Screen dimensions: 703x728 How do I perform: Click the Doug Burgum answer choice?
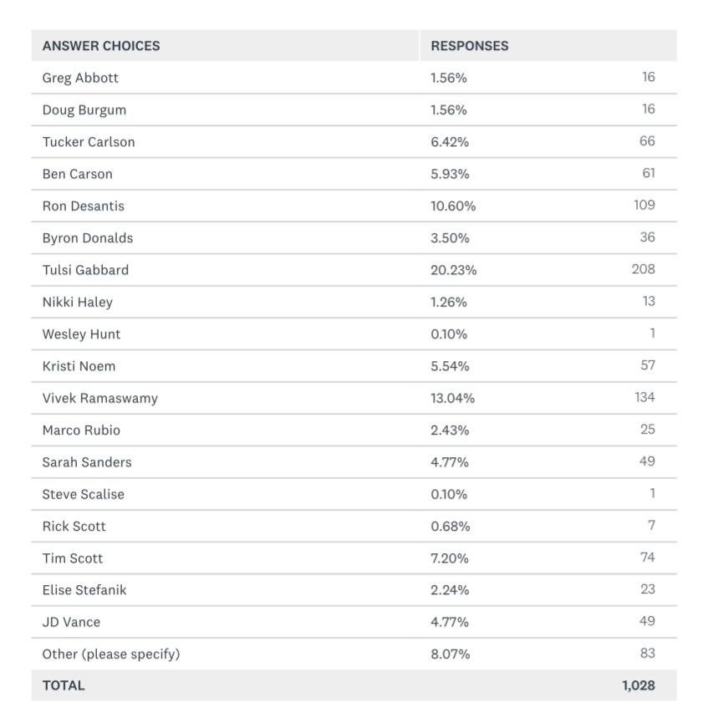click(x=84, y=110)
